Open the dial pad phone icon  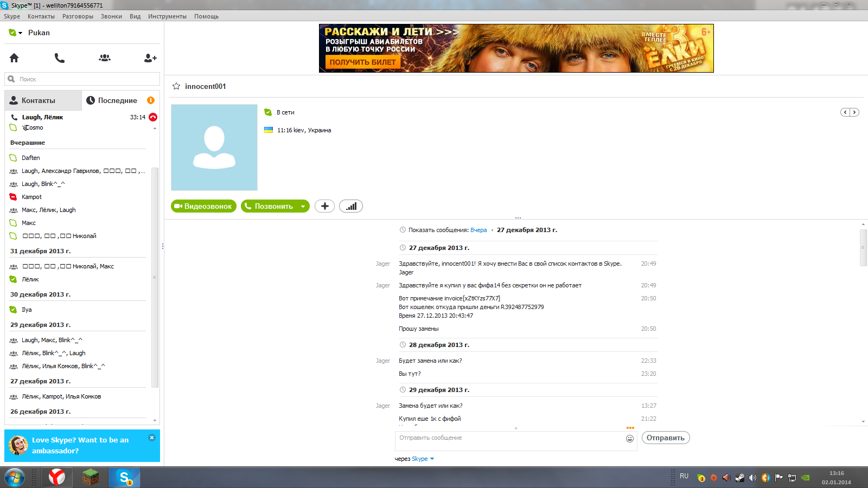click(60, 58)
